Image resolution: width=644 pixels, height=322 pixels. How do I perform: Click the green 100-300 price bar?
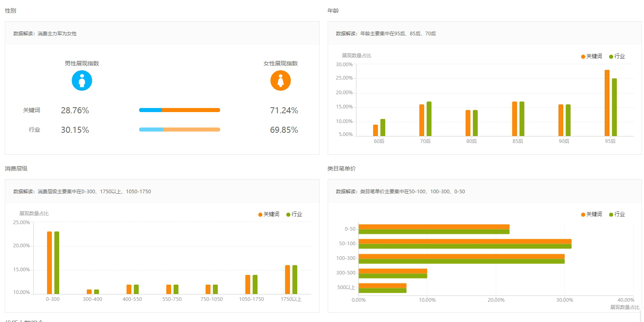point(462,261)
